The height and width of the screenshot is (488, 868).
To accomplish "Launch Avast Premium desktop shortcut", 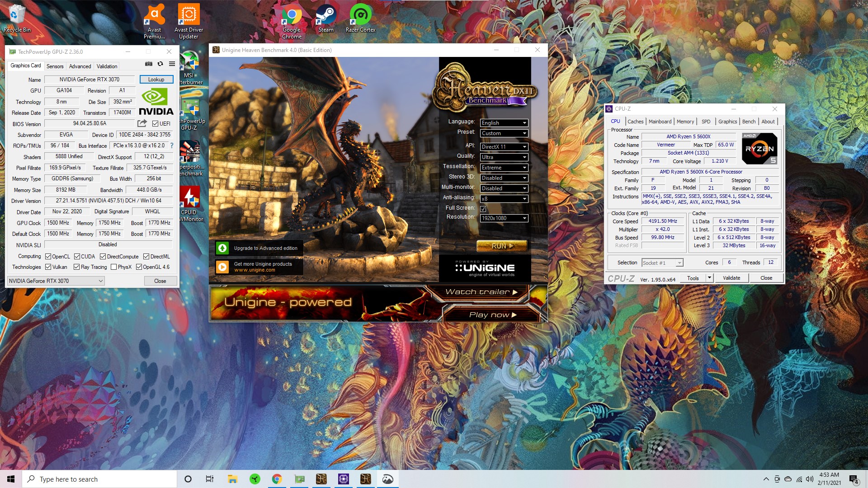I will (x=154, y=21).
